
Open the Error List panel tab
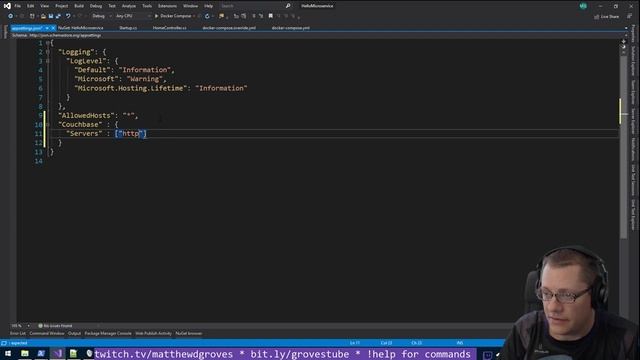(x=18, y=333)
